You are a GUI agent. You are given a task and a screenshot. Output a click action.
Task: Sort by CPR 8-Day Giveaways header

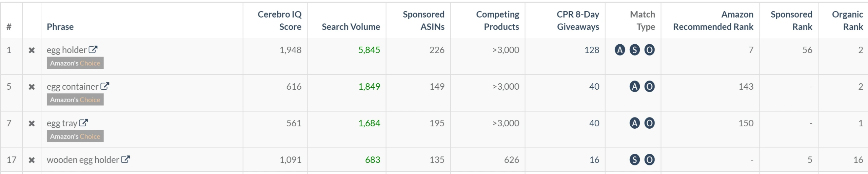(x=578, y=20)
